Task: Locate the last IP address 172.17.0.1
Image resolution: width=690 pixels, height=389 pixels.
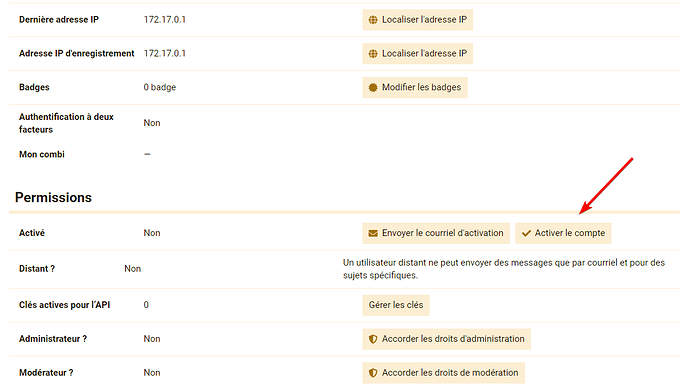Action: (x=165, y=20)
